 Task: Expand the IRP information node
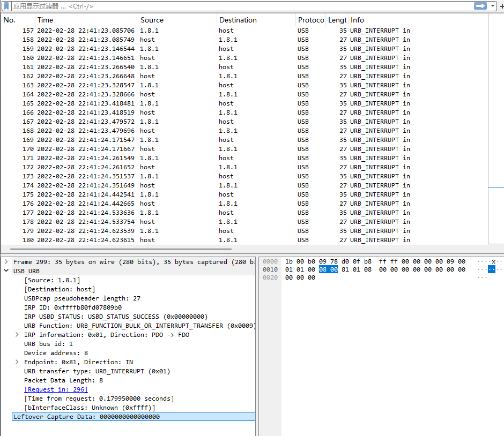(x=17, y=335)
